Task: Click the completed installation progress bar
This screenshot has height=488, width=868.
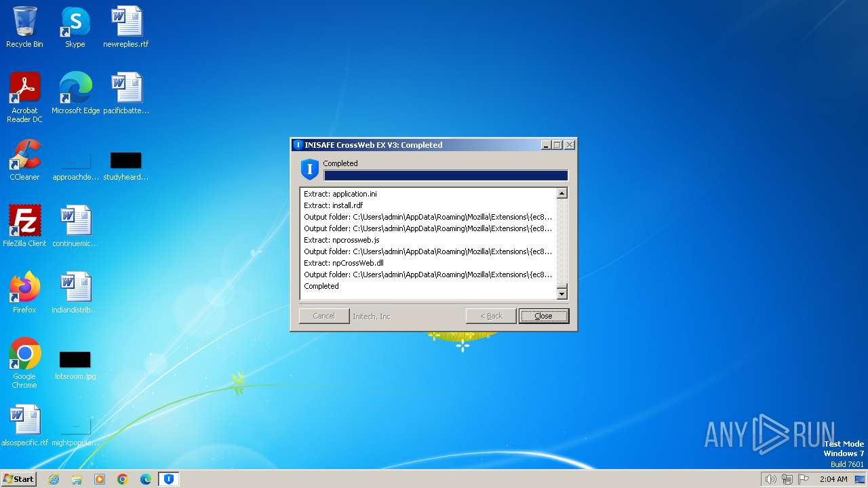Action: pos(446,176)
